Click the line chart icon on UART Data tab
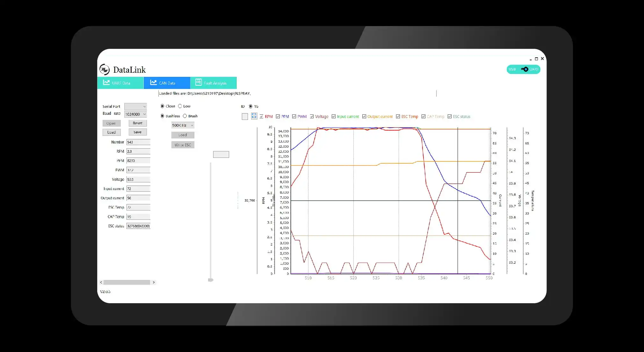This screenshot has width=644, height=352. [x=106, y=83]
